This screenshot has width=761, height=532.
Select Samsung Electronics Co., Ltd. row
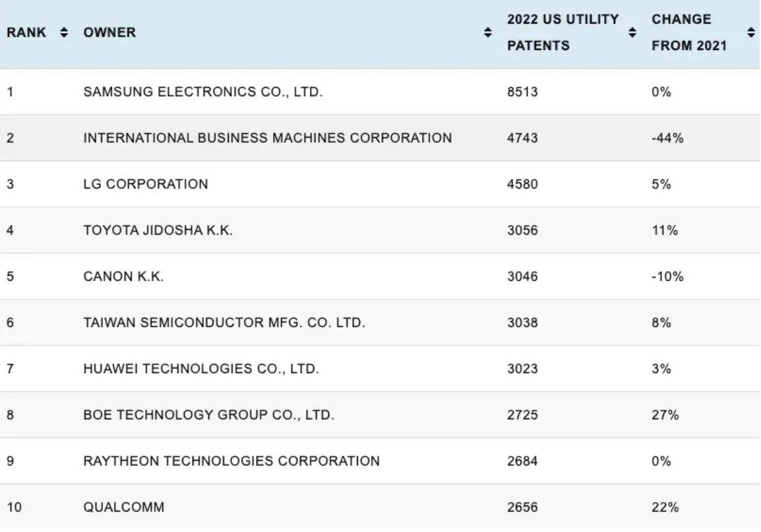[x=202, y=92]
